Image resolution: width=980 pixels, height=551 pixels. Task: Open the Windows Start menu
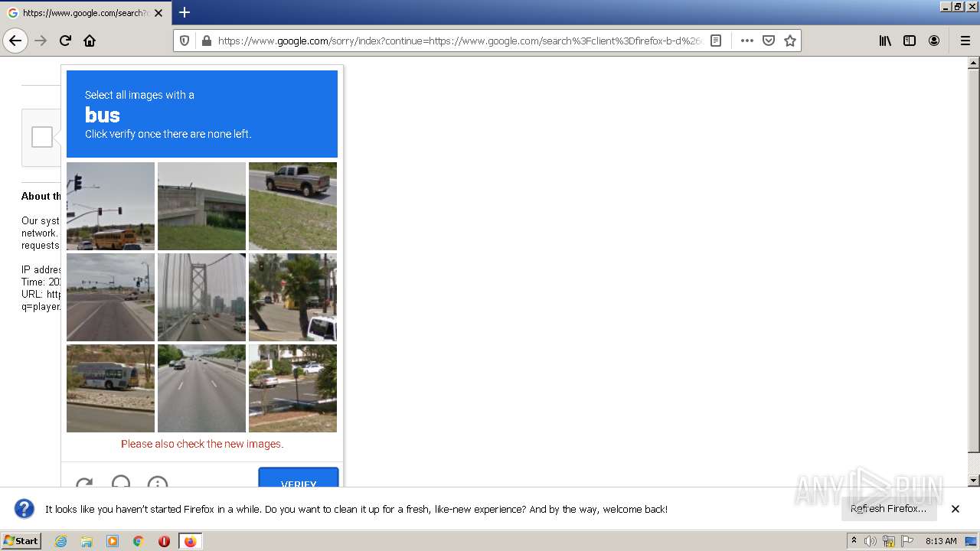point(21,541)
